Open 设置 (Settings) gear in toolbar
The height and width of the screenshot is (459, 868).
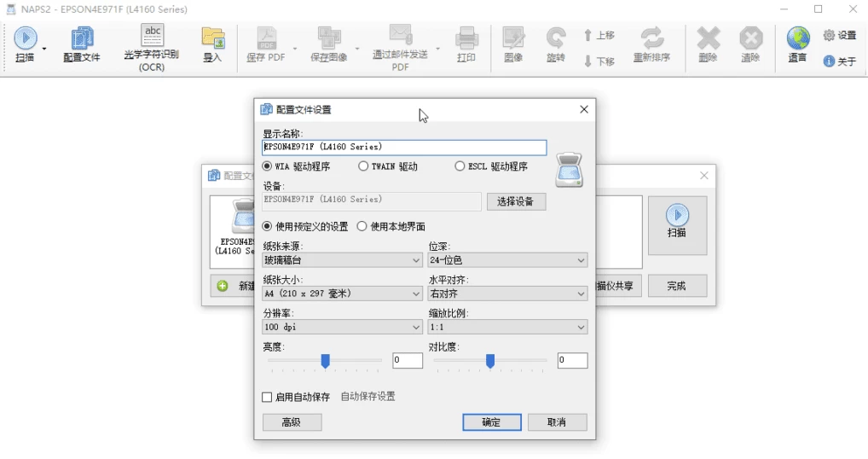pyautogui.click(x=829, y=35)
